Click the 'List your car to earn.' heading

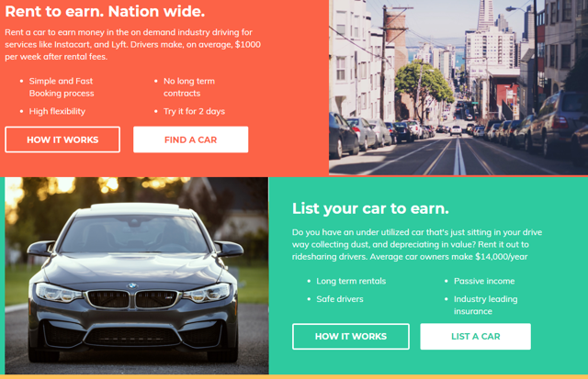[x=370, y=208]
